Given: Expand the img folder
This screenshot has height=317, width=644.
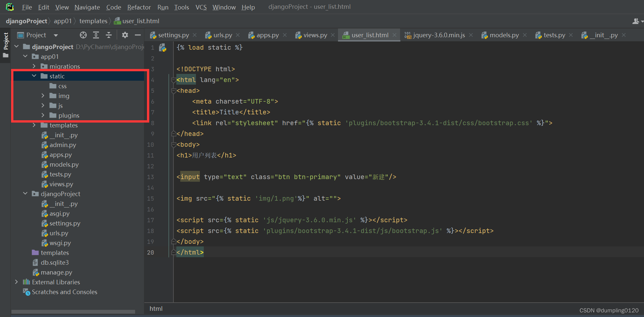Looking at the screenshot, I should (x=43, y=95).
